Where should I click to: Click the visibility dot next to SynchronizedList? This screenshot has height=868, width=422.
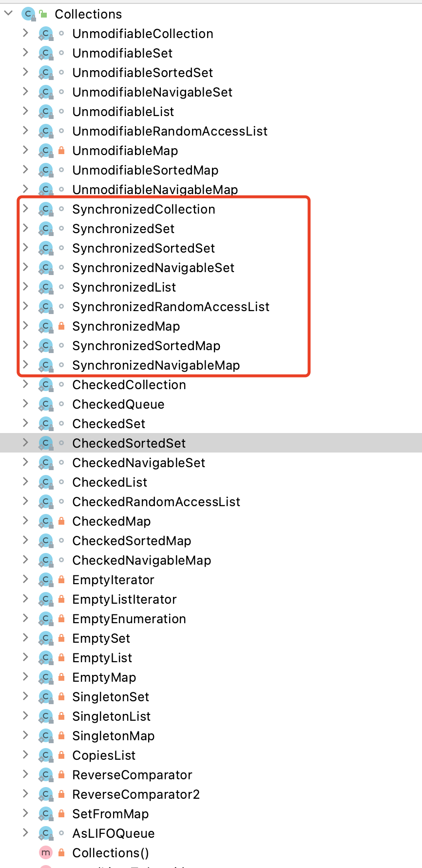[61, 287]
